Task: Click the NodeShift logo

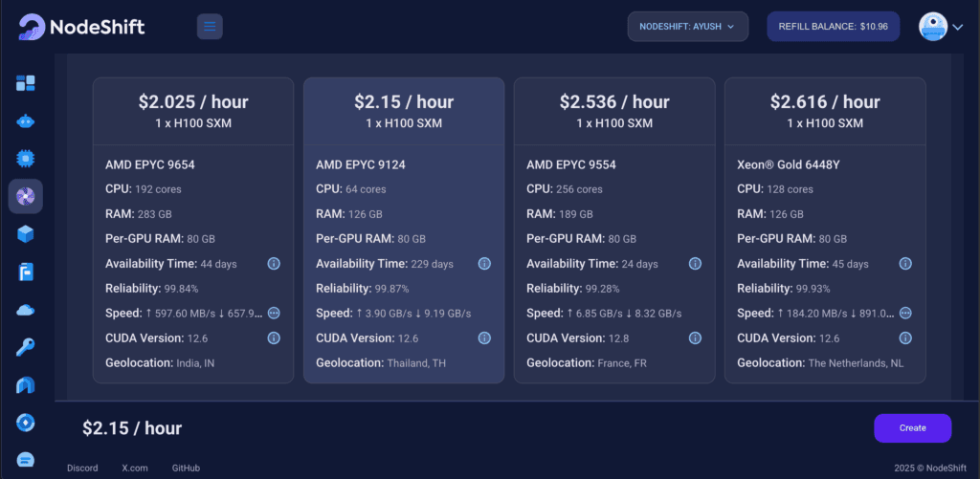Action: click(82, 27)
